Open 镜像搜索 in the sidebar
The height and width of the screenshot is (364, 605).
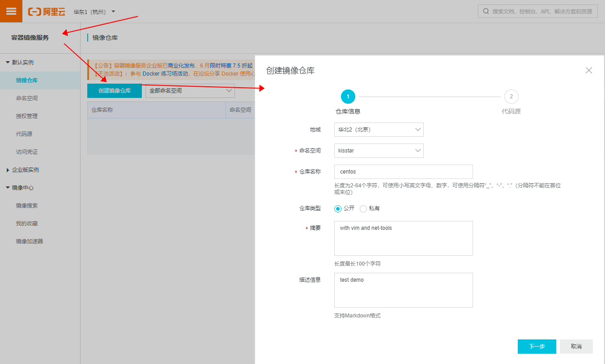point(27,206)
